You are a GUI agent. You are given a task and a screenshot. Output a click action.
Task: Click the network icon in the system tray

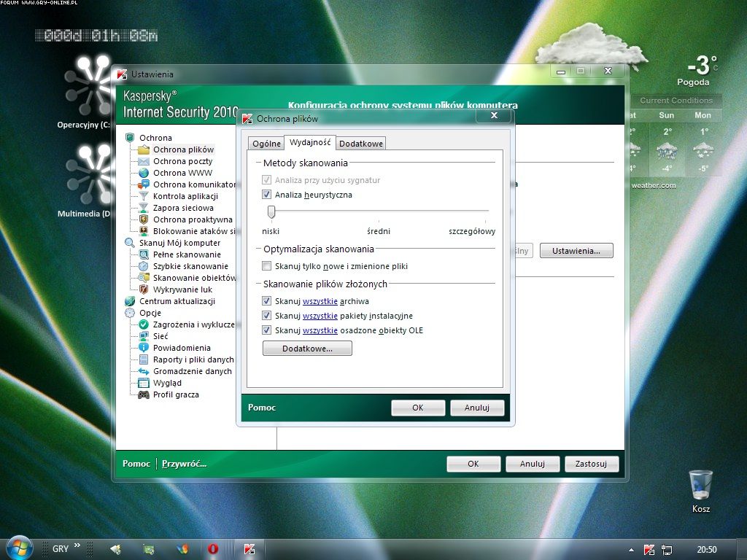coord(667,550)
